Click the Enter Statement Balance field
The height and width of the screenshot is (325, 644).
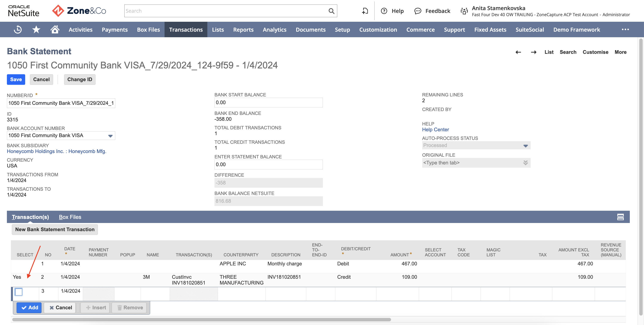coord(268,164)
